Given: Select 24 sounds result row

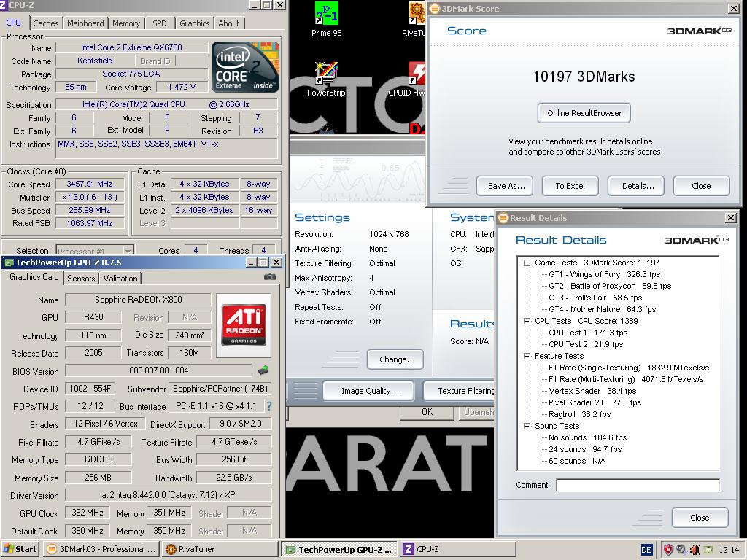Looking at the screenshot, I should (x=585, y=449).
